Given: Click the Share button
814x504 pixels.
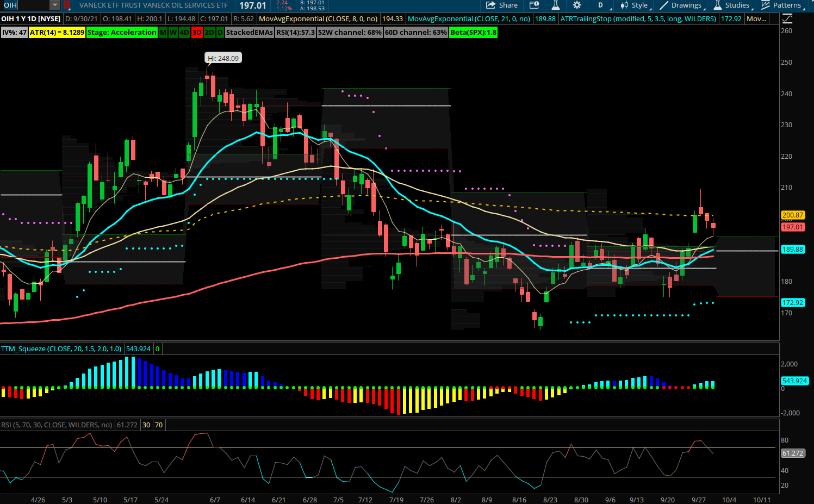Looking at the screenshot, I should (501, 5).
